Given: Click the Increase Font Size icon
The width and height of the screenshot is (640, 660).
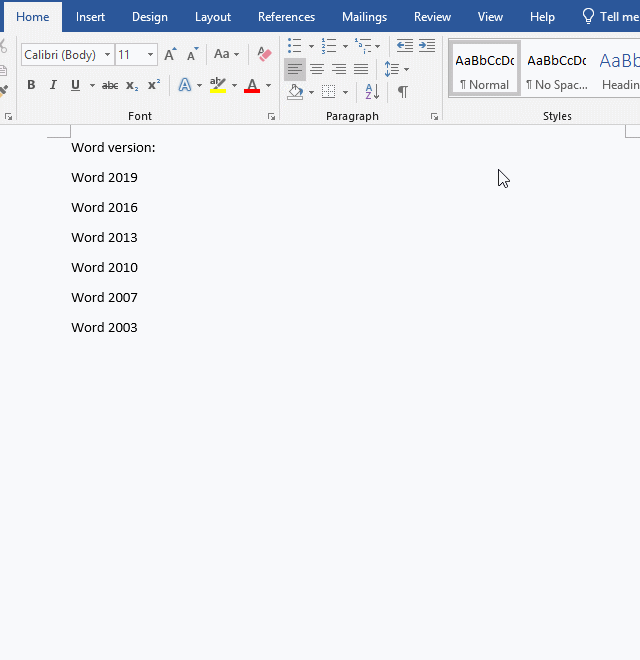Looking at the screenshot, I should 170,55.
